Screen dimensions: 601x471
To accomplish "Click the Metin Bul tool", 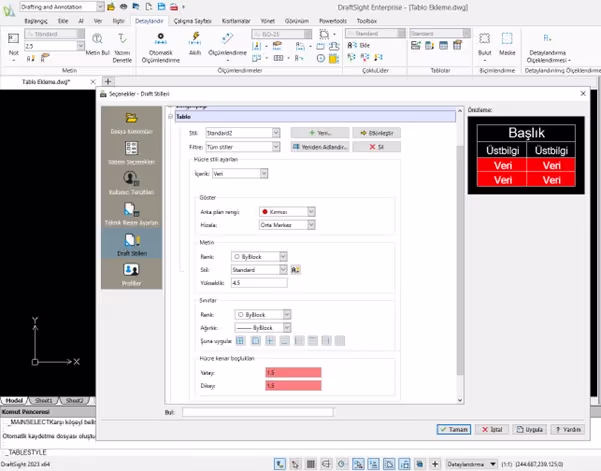I will click(x=97, y=44).
